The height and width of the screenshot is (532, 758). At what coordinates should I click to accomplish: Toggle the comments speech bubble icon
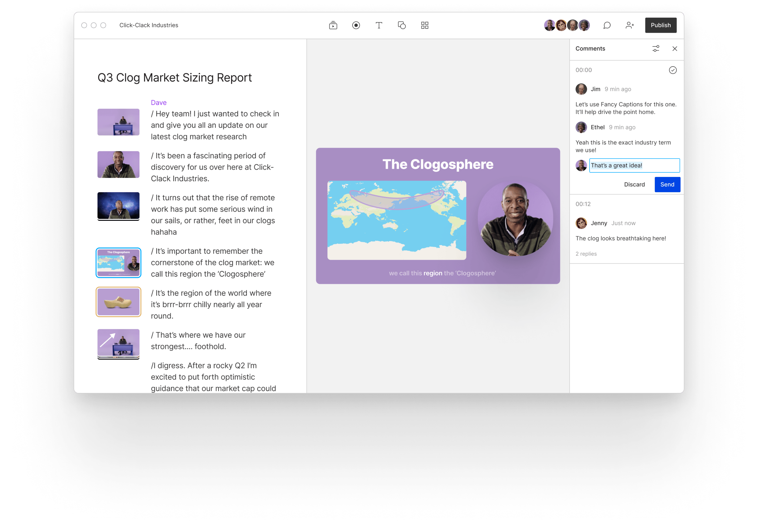(x=607, y=25)
